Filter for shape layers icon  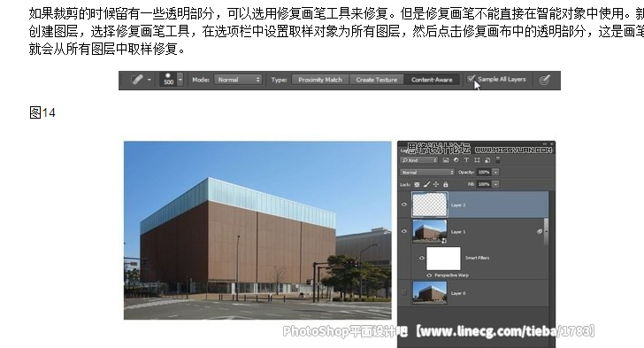[477, 160]
